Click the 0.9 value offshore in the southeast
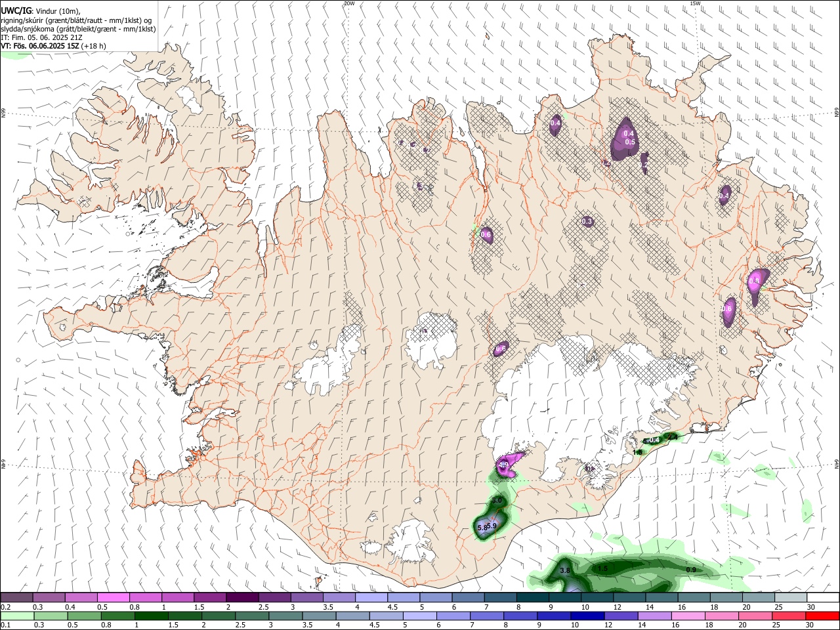Viewport: 840px width, 630px height. (691, 570)
